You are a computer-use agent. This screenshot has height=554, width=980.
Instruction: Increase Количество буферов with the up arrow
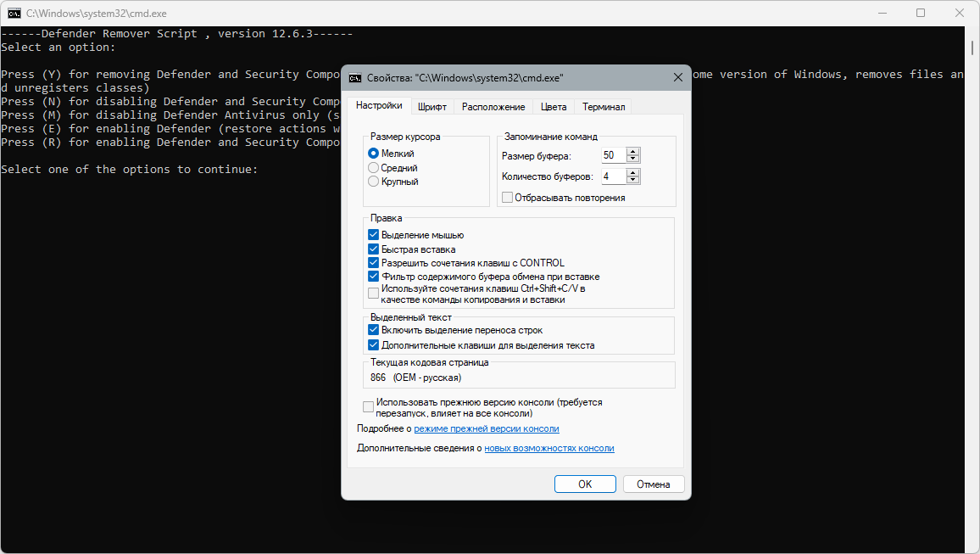(x=633, y=172)
